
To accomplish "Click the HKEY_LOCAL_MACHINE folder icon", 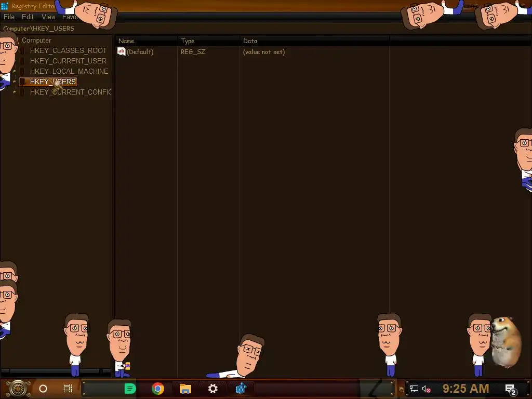I will (x=22, y=71).
